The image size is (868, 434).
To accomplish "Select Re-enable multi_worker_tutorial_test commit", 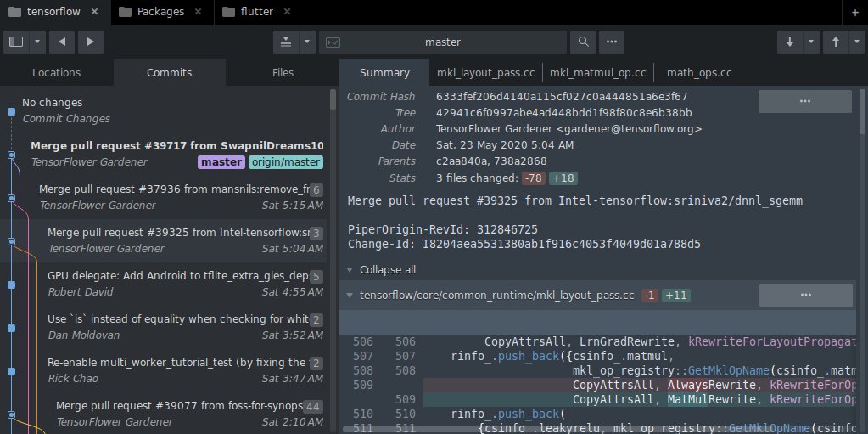I will (x=165, y=369).
